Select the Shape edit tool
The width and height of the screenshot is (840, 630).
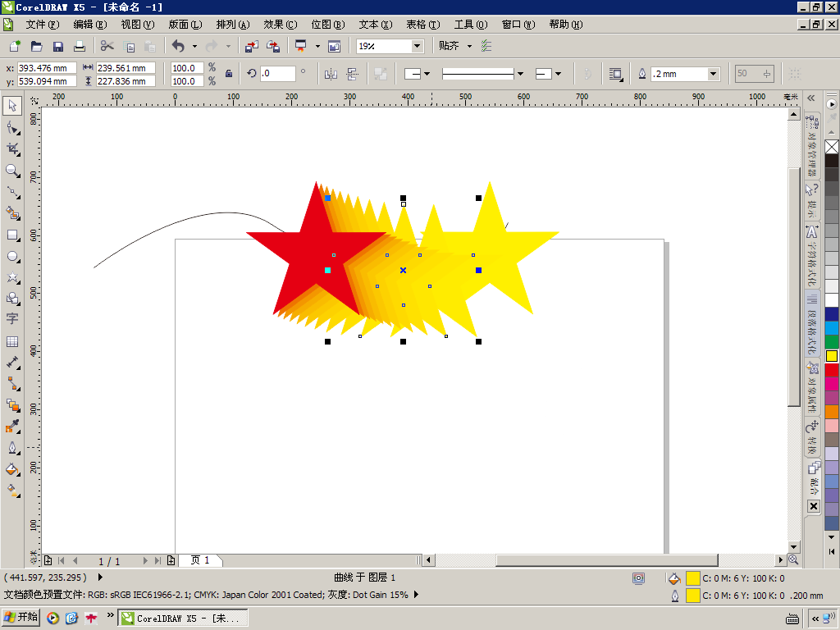point(12,128)
